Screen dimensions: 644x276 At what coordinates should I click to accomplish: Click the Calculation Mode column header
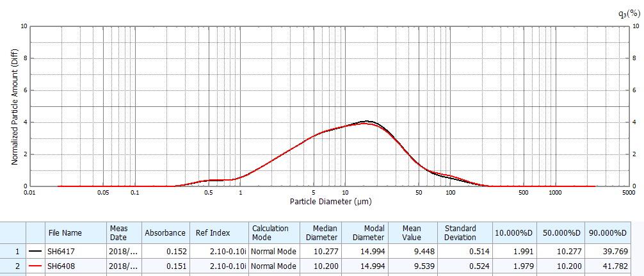pos(270,232)
